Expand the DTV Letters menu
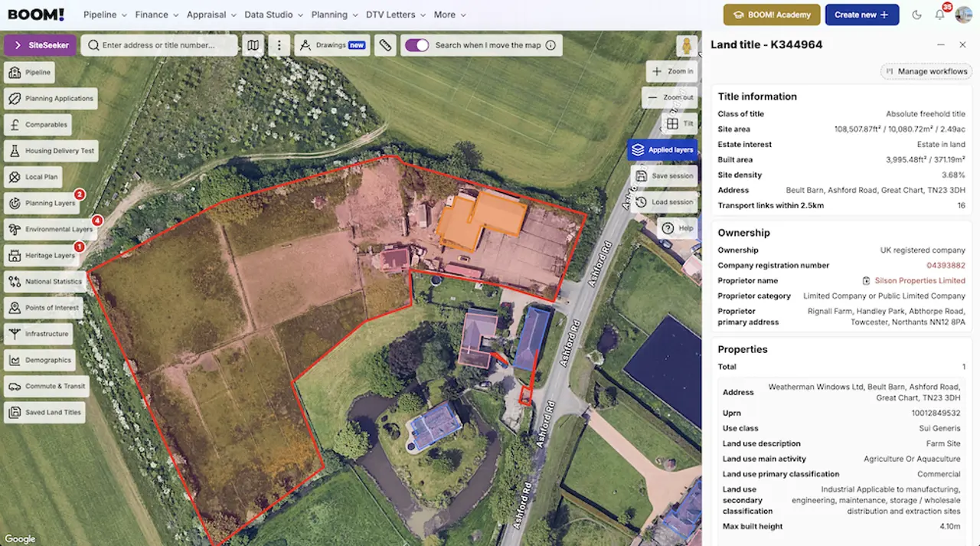 396,15
